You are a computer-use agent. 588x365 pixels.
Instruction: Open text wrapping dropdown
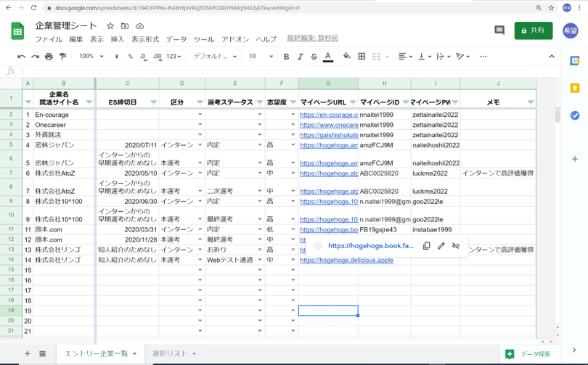[x=444, y=57]
